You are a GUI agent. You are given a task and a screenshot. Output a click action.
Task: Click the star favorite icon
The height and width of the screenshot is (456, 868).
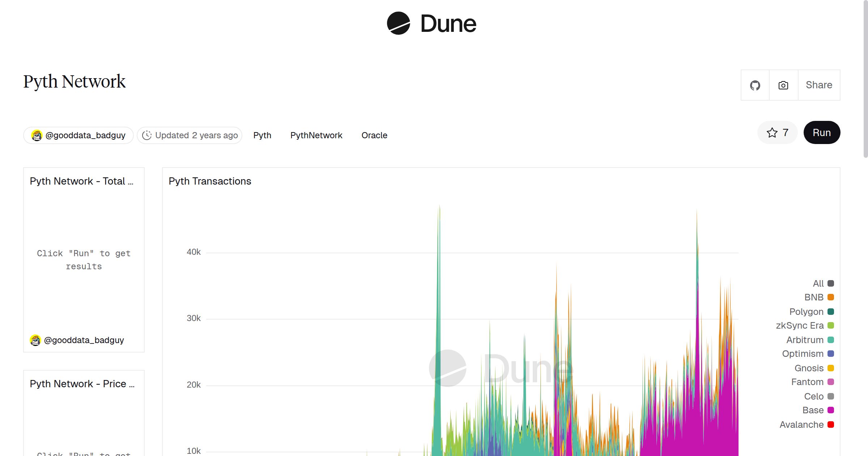pyautogui.click(x=772, y=133)
